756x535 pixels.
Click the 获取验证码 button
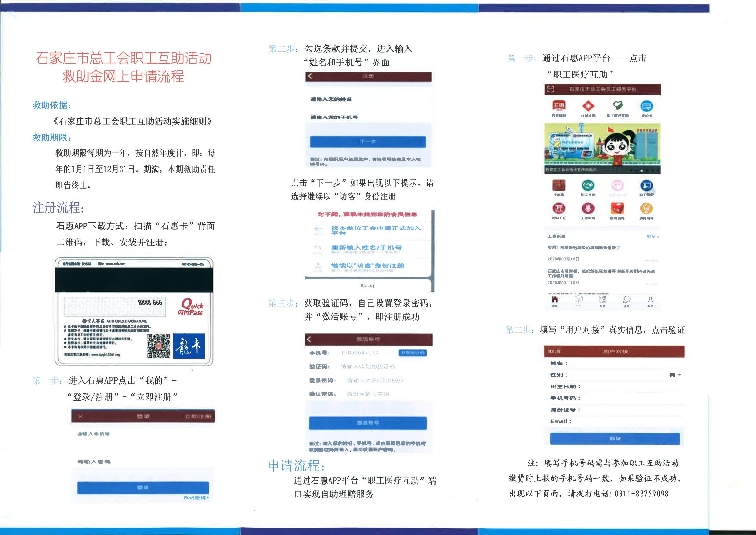pos(413,353)
